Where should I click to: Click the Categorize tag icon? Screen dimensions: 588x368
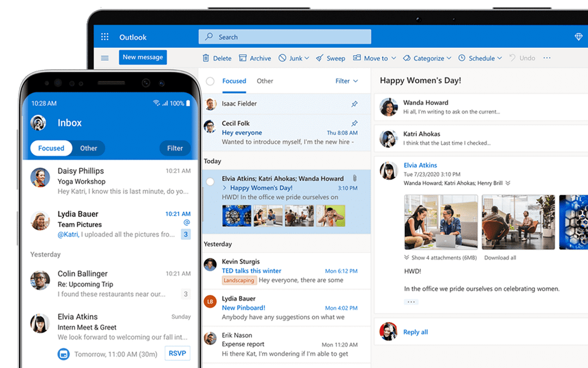(x=407, y=58)
